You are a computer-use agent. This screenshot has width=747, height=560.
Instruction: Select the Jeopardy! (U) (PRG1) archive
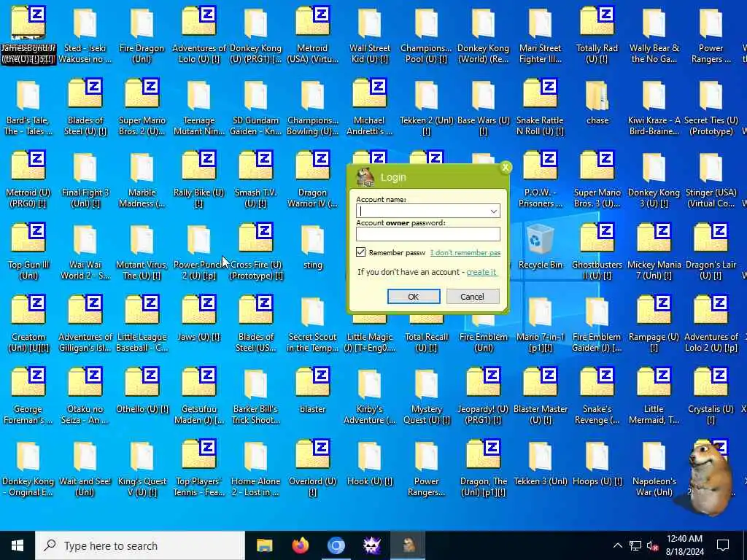483,395
